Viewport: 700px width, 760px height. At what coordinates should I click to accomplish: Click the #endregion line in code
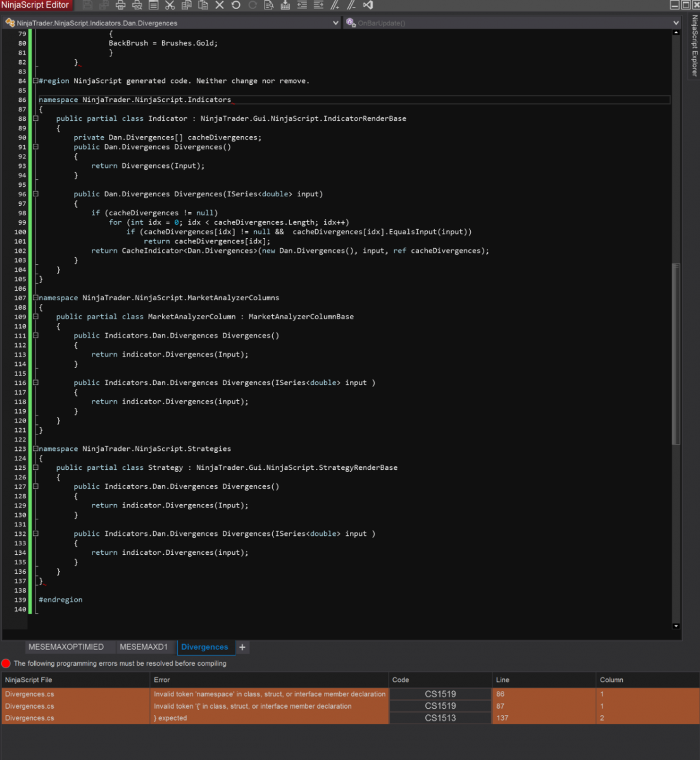(61, 600)
